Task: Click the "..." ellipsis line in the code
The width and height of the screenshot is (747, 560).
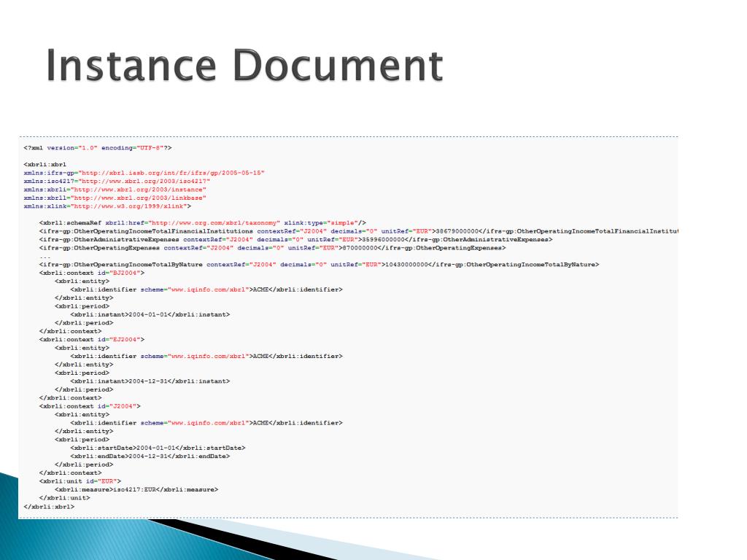Action: click(x=44, y=257)
